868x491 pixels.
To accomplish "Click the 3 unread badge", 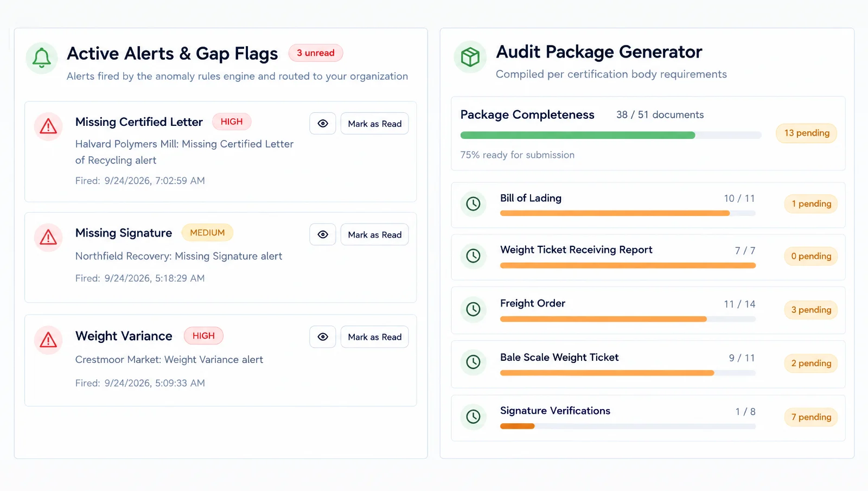I will (x=316, y=53).
